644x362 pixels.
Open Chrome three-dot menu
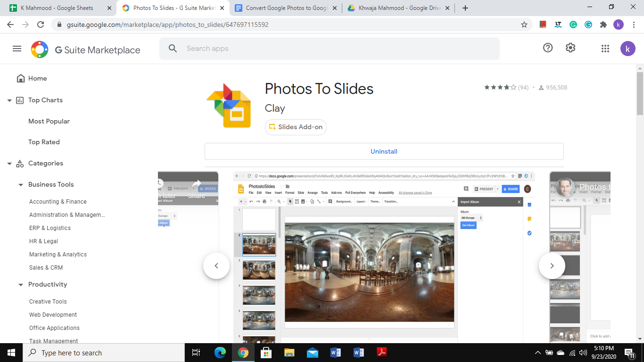click(634, 25)
